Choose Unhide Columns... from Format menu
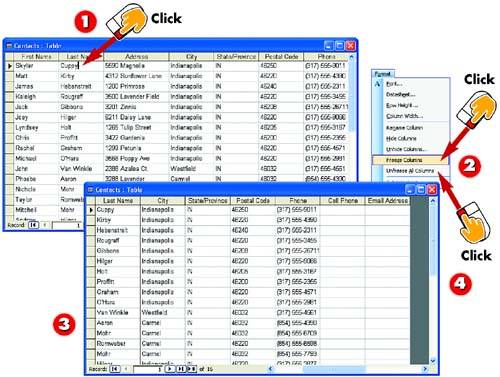Image resolution: width=500 pixels, height=377 pixels. coord(406,149)
